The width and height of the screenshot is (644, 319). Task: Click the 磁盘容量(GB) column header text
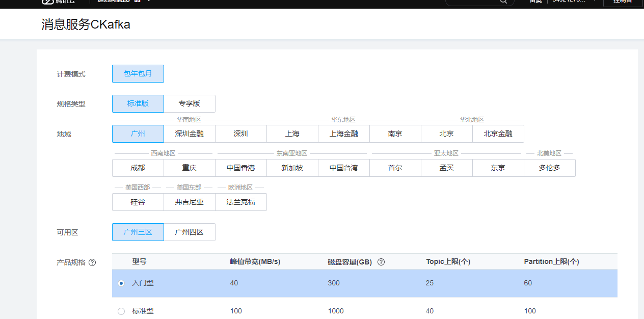pos(350,262)
